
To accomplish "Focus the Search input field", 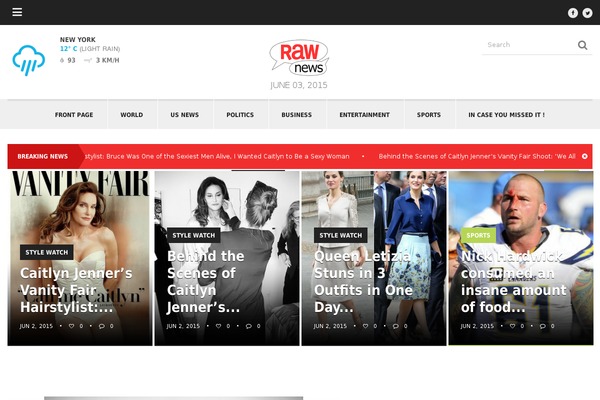I will click(x=530, y=45).
